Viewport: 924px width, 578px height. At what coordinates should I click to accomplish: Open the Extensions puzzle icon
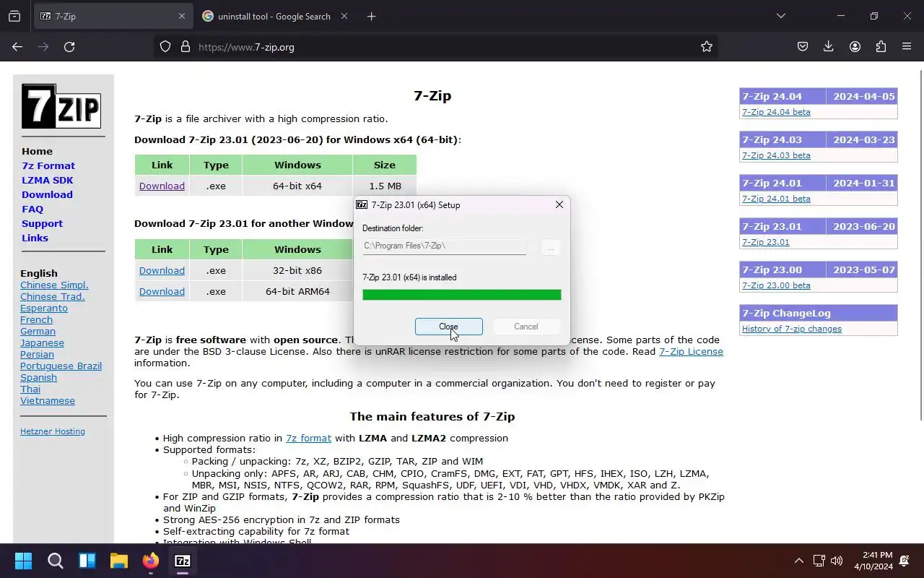[x=881, y=46]
